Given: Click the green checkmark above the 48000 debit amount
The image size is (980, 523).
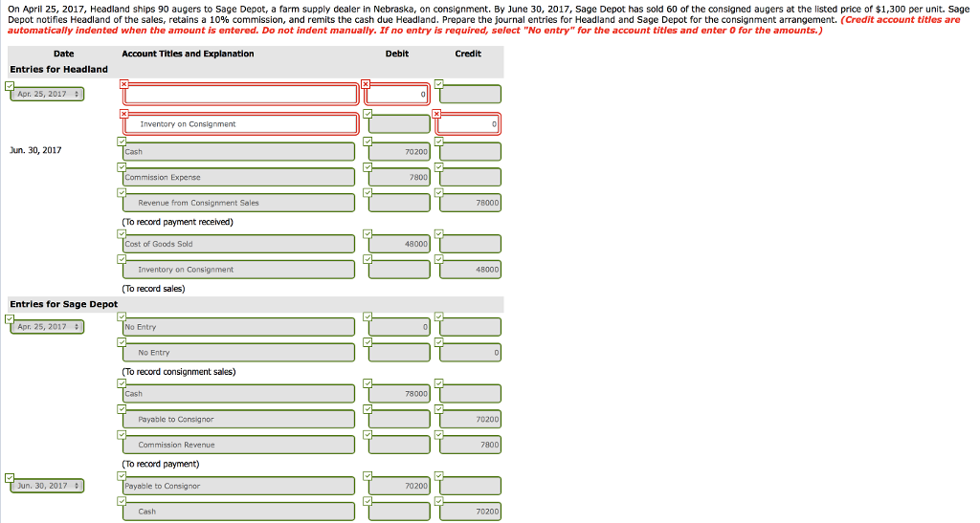Looking at the screenshot, I should click(367, 234).
